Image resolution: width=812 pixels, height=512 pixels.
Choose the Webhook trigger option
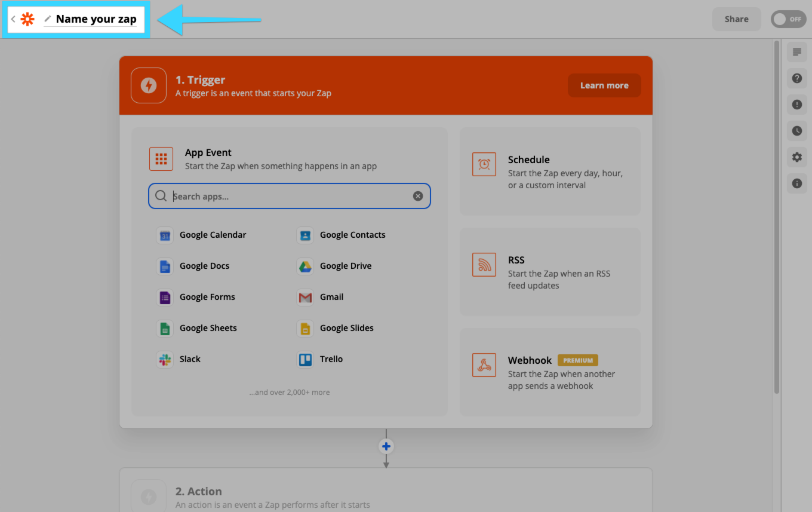550,372
